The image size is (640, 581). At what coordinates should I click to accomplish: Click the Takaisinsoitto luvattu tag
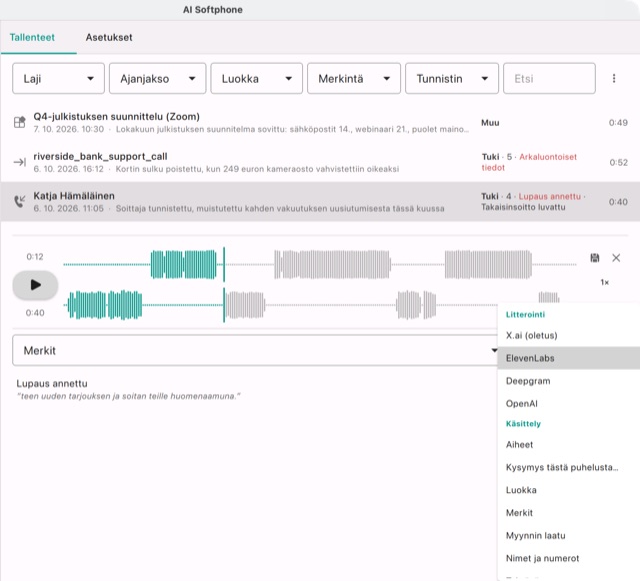click(523, 207)
